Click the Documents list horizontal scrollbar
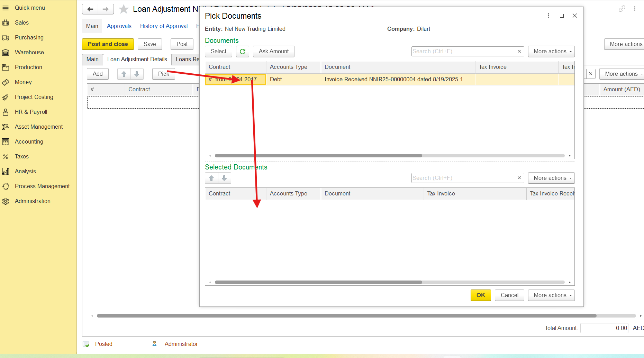Viewport: 644px width, 358px height. click(318, 156)
